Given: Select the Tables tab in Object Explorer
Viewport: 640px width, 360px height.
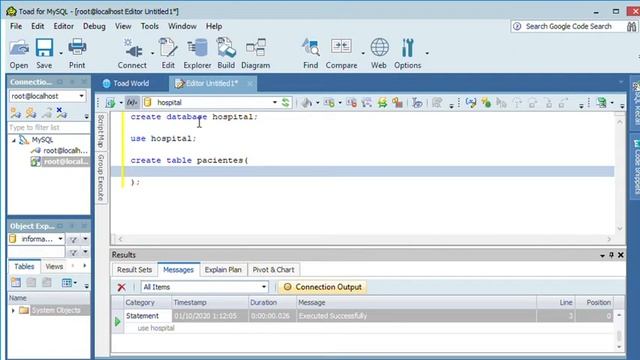Looking at the screenshot, I should tap(24, 267).
